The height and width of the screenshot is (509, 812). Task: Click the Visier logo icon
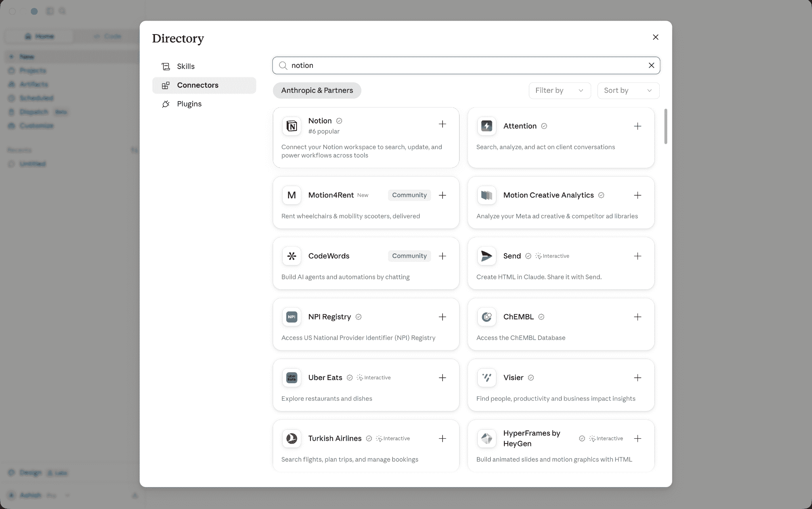[x=486, y=377]
